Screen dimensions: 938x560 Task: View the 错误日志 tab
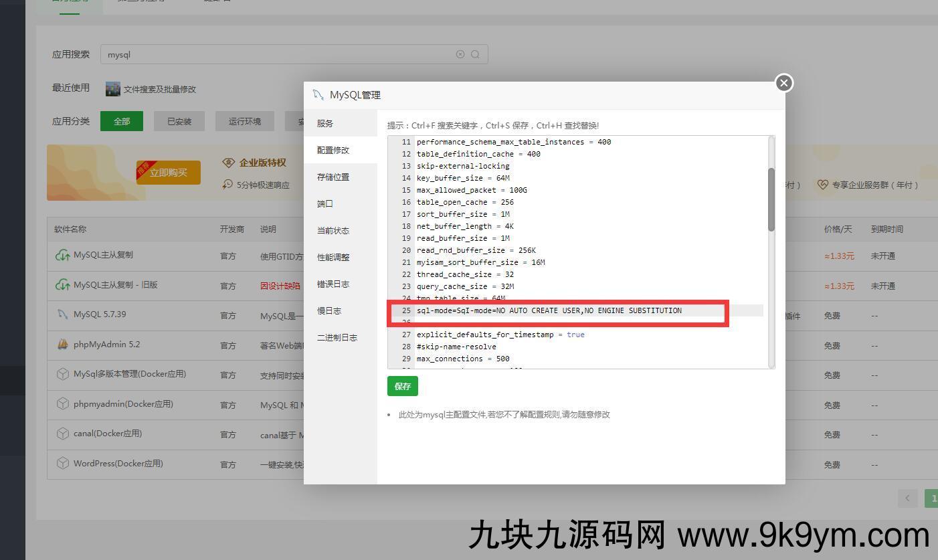point(341,284)
